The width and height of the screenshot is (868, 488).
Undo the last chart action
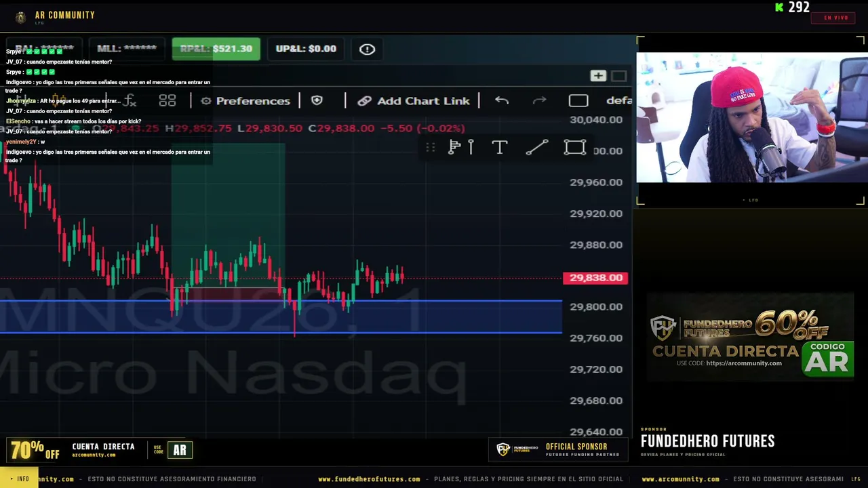tap(502, 100)
